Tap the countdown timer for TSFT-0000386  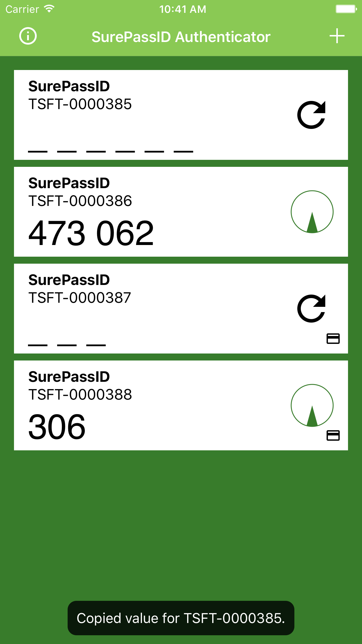pos(312,212)
